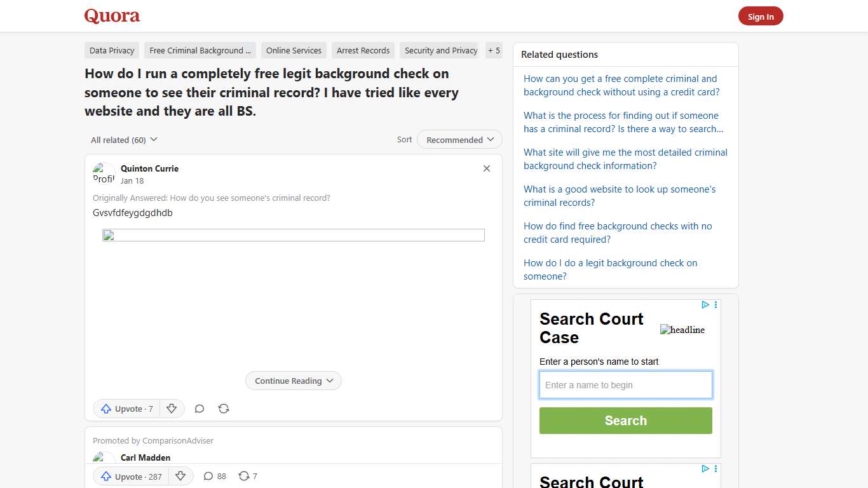Open Quinton Currie's profile

(149, 168)
